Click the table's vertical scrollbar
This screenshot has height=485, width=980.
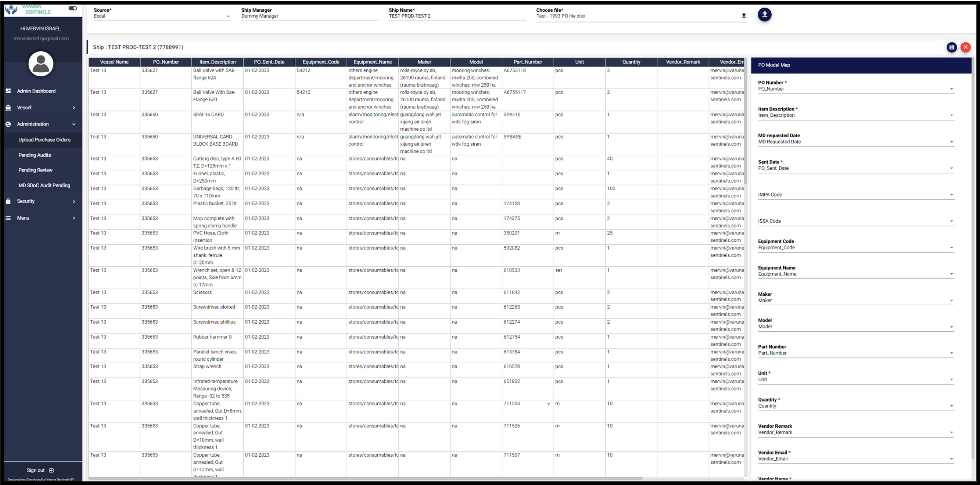[x=746, y=122]
